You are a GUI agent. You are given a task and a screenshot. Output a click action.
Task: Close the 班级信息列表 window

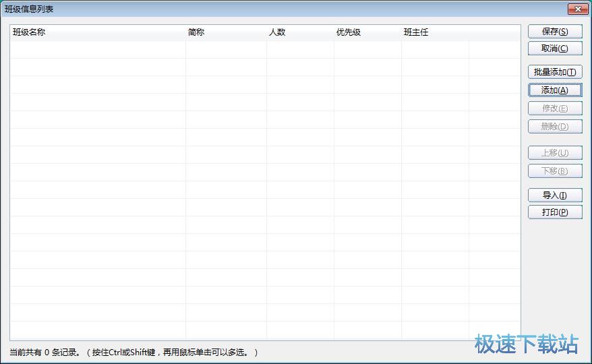(578, 9)
